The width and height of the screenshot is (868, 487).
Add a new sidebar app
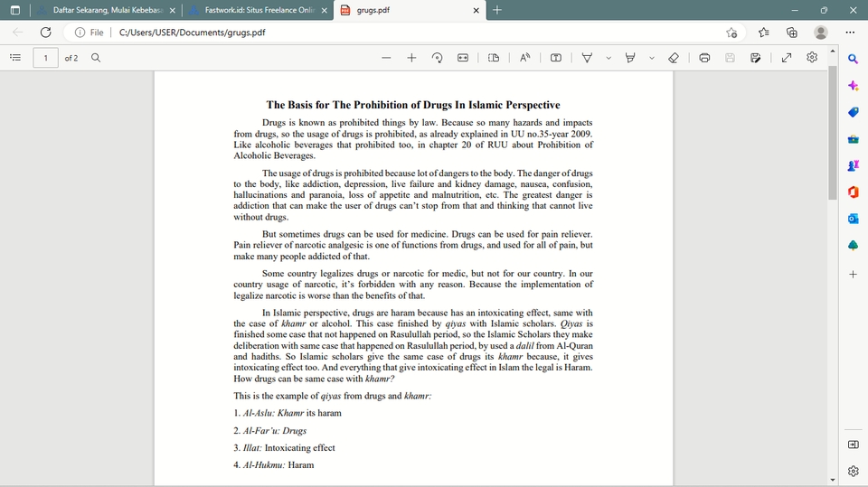tap(853, 274)
